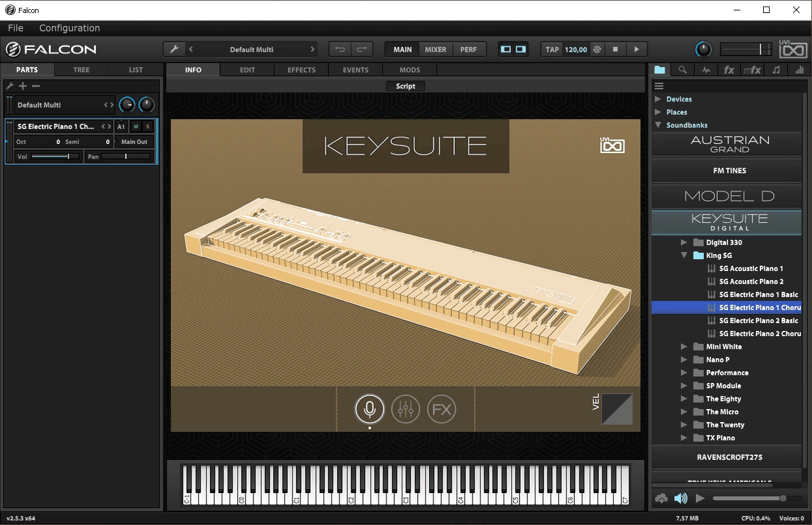
Task: Start transport playback
Action: tap(637, 50)
